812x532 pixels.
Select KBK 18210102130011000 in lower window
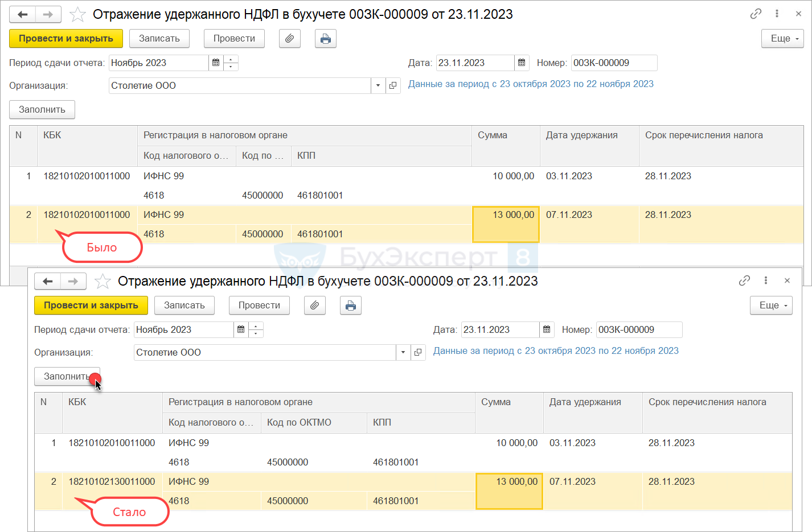(112, 482)
